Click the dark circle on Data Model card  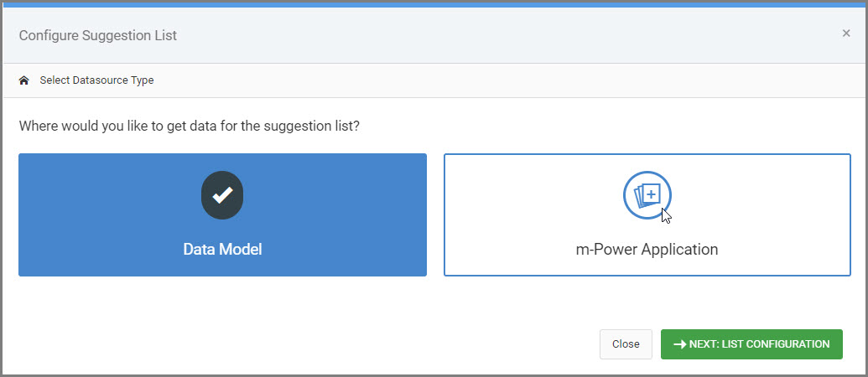207,186
